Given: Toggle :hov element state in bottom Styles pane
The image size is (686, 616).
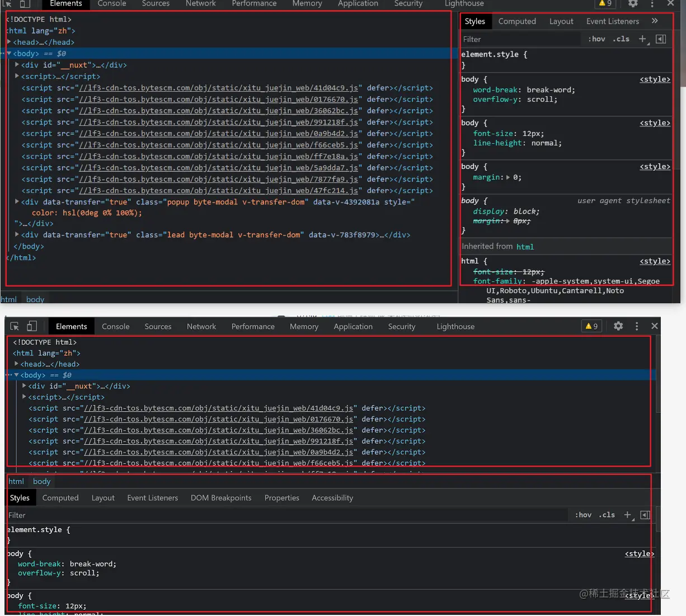Looking at the screenshot, I should pos(583,515).
